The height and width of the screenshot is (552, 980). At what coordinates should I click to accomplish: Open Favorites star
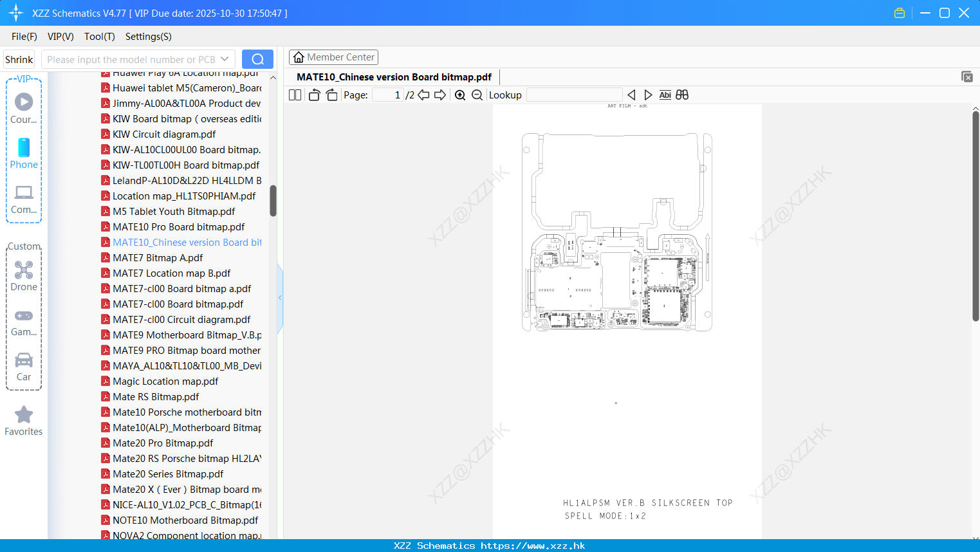tap(24, 421)
